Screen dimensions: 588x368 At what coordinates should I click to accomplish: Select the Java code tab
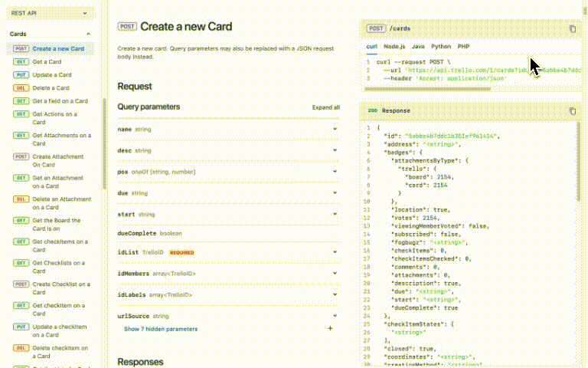[x=418, y=46]
